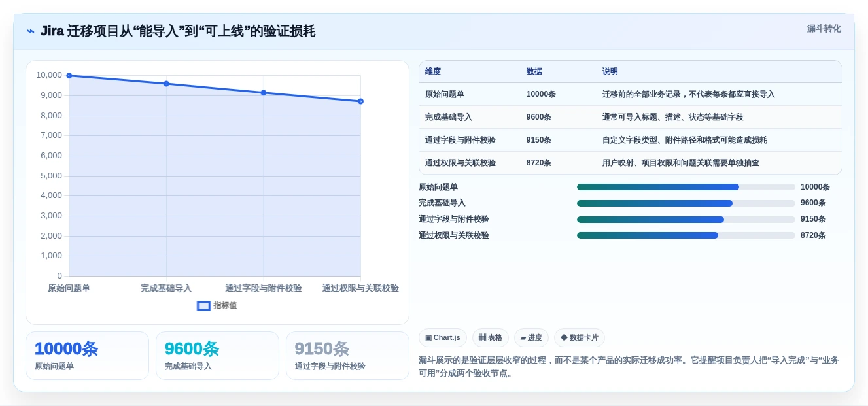Screen dimensions: 868x406
Task: Click the chart point for 通过权限与关联校验
Action: tap(360, 101)
